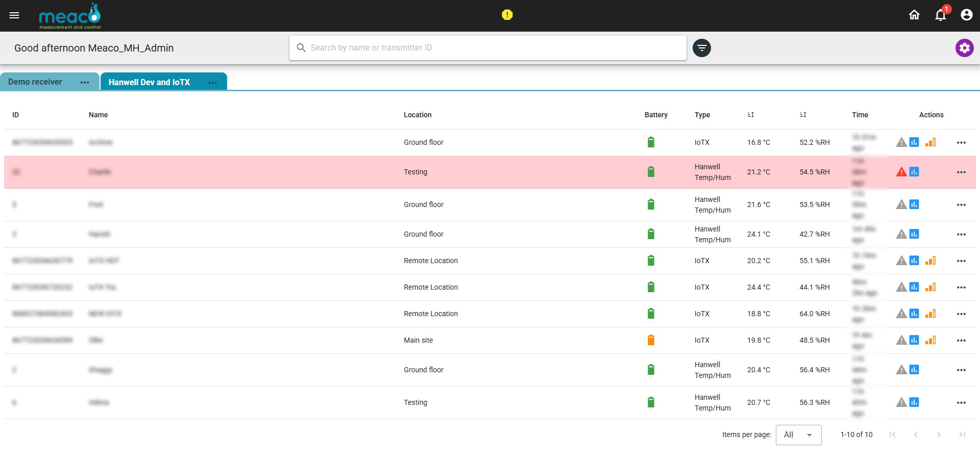Open alarm icon in 20.4 °C row
This screenshot has height=461, width=980.
coord(901,370)
